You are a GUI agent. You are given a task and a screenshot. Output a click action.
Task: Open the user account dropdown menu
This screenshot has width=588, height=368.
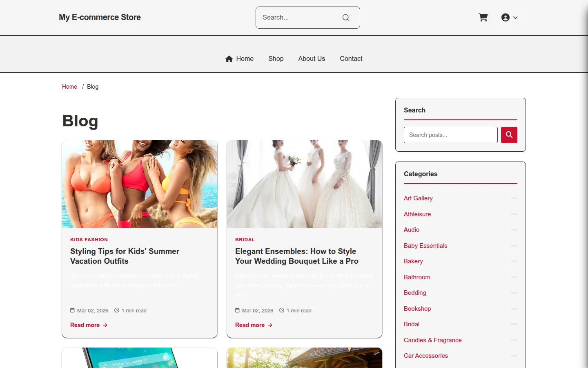pyautogui.click(x=509, y=18)
